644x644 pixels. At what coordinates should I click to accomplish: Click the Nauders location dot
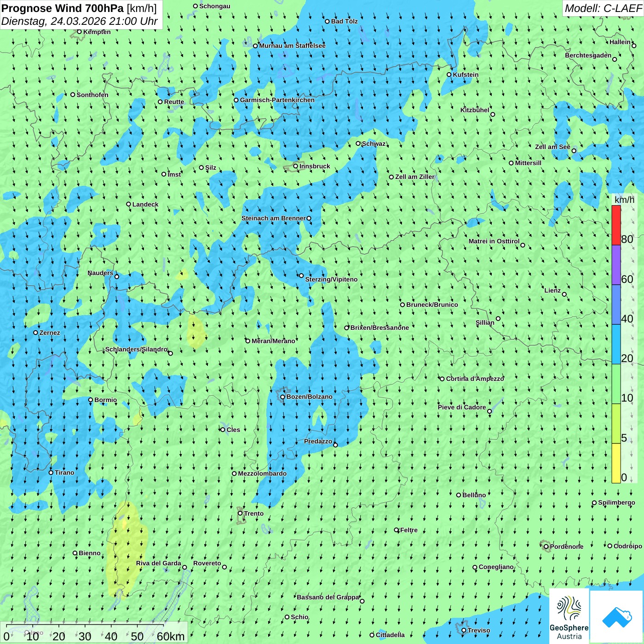[x=117, y=276]
